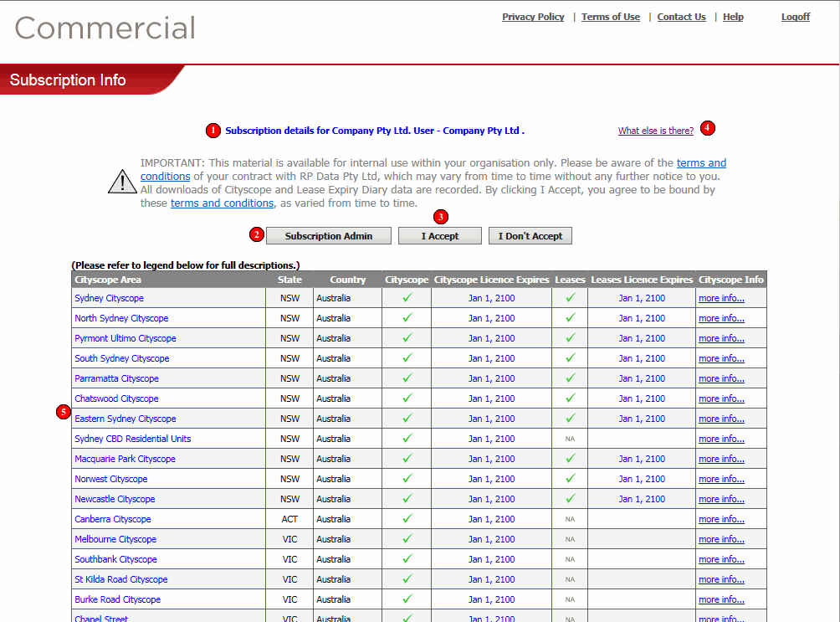Click 'more info...' for Parramatta Cityscope
The width and height of the screenshot is (840, 622).
pos(721,378)
